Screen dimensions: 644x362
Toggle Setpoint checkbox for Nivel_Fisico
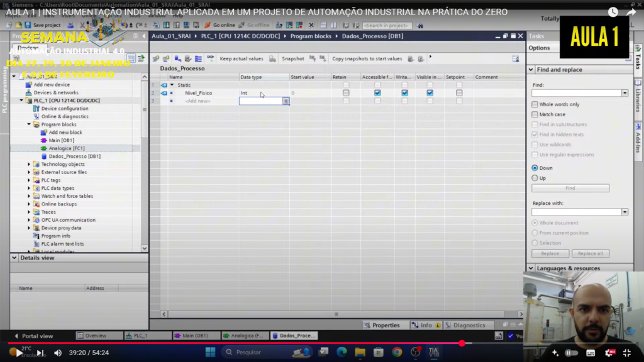pyautogui.click(x=459, y=93)
